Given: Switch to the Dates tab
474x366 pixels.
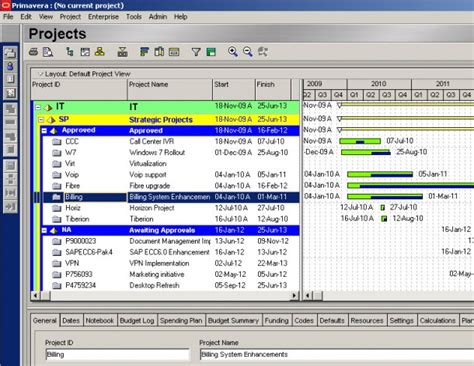Looking at the screenshot, I should (x=71, y=321).
